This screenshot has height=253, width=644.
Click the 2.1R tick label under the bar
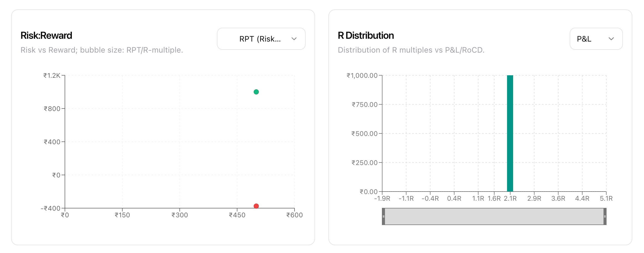pos(510,198)
